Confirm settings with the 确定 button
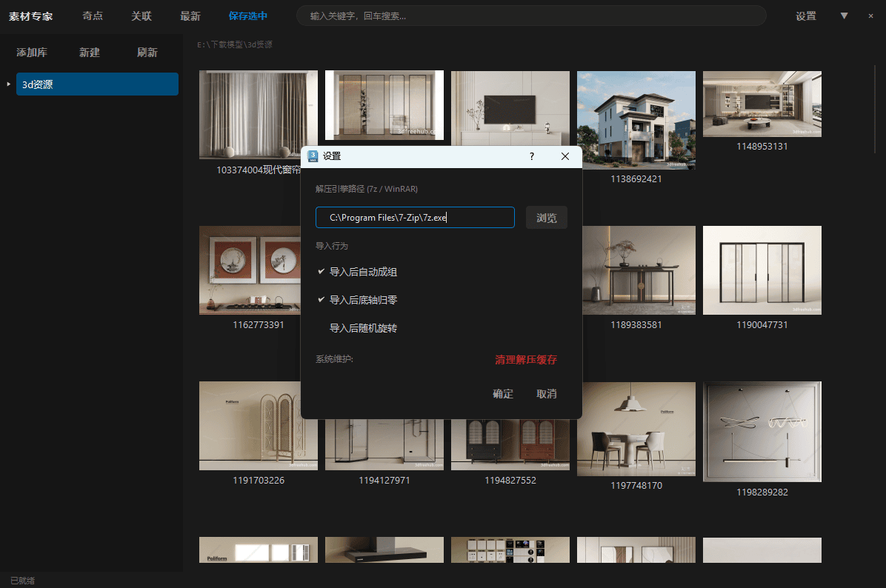886x588 pixels. coord(503,394)
